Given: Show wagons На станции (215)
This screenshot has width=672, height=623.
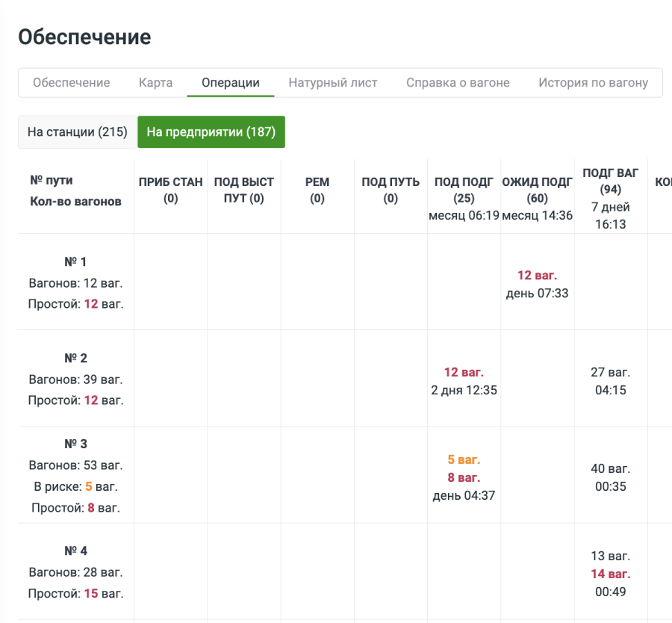Looking at the screenshot, I should click(x=78, y=132).
